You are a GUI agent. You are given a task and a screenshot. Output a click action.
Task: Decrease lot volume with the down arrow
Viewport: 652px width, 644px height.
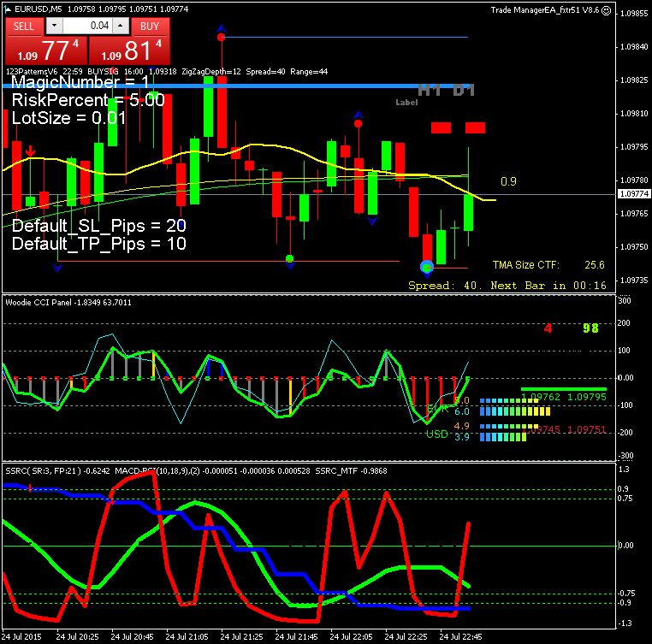click(x=54, y=26)
